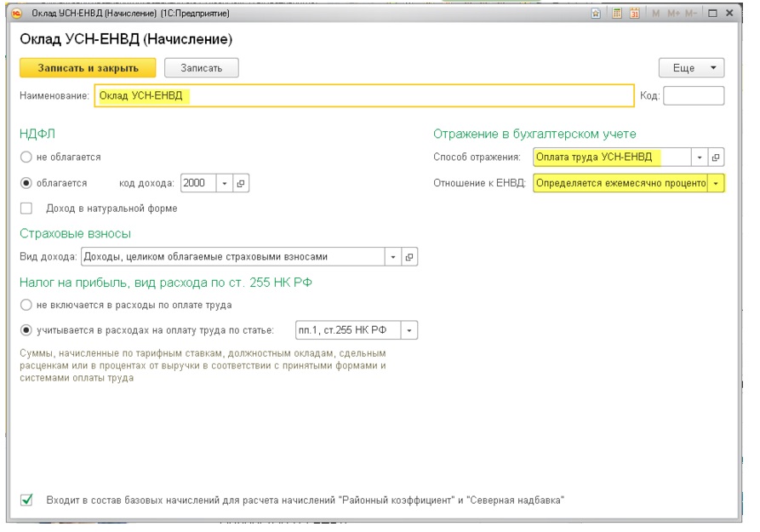Enable 'Доход в натуральной форме' checkbox
The height and width of the screenshot is (532, 760).
(26, 209)
